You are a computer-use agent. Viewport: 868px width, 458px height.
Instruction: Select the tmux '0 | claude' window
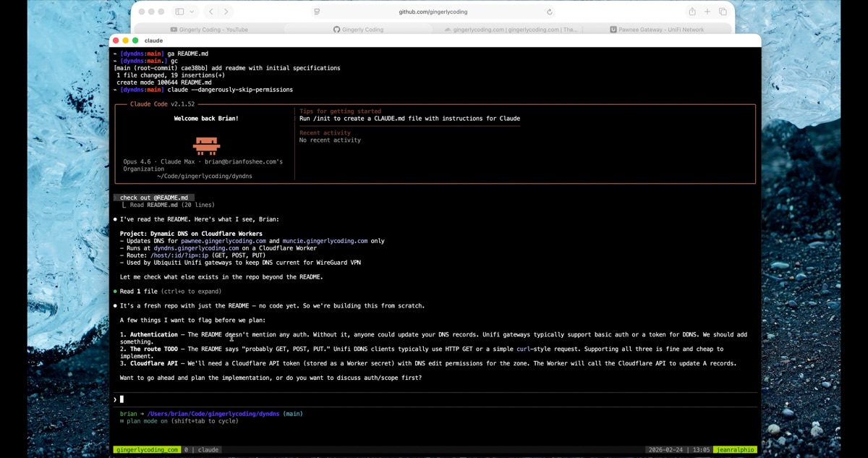[x=201, y=450]
